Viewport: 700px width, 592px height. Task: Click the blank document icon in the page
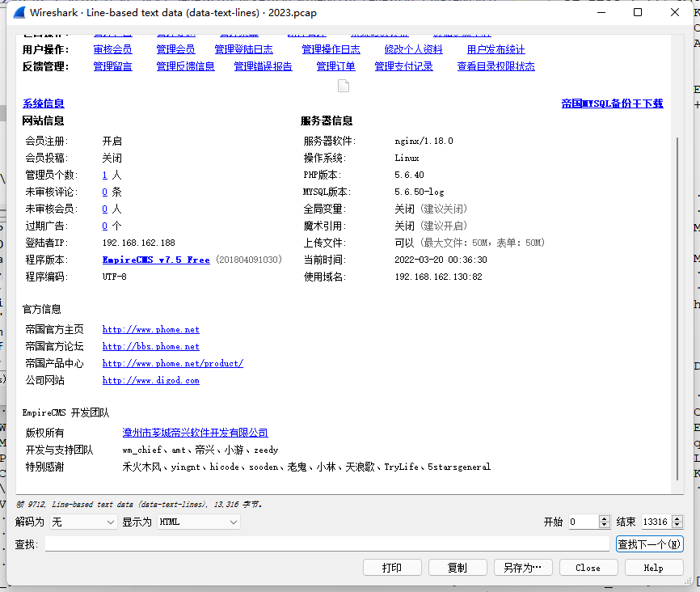(x=344, y=86)
